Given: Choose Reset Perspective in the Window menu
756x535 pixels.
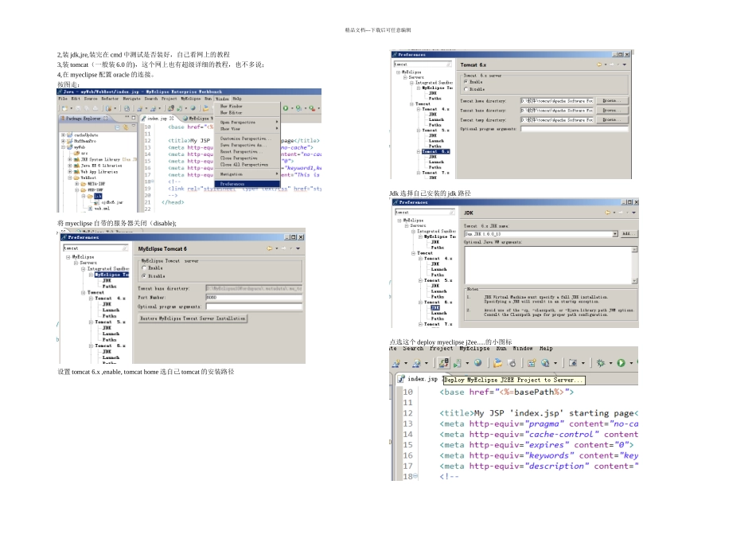Looking at the screenshot, I should (247, 151).
